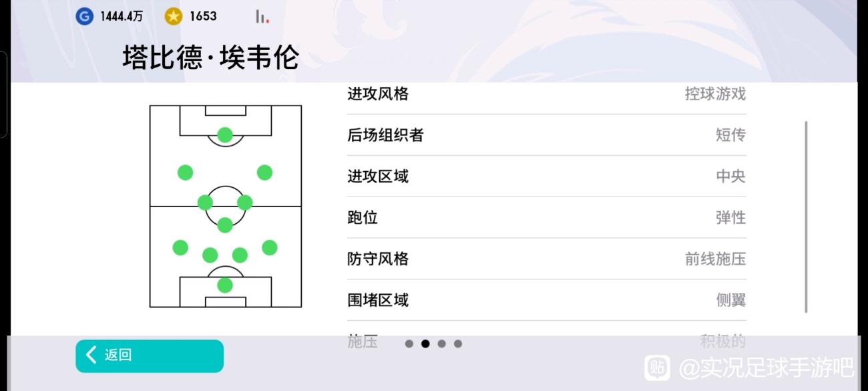Open the signal bars status icon

point(262,17)
